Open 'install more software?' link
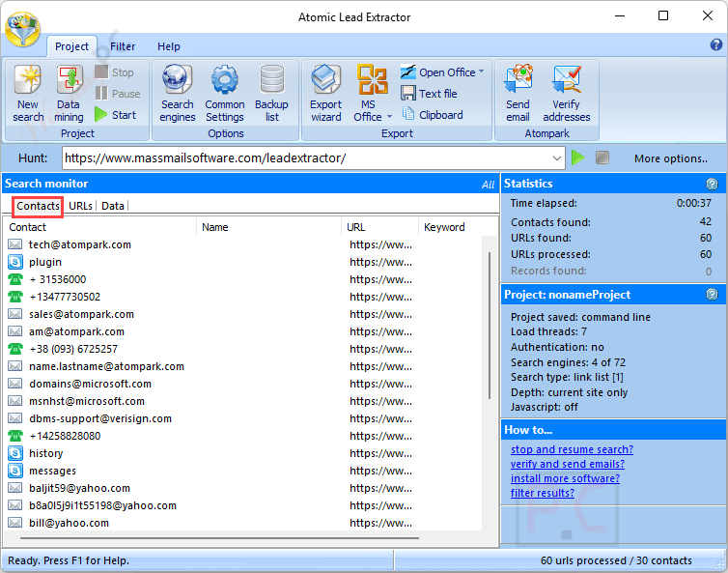The width and height of the screenshot is (728, 573). pyautogui.click(x=565, y=478)
